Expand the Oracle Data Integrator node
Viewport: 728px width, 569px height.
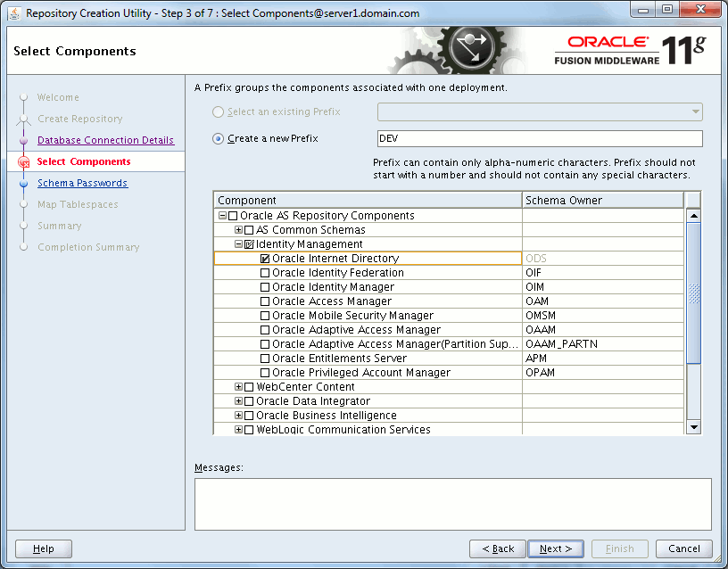click(238, 401)
